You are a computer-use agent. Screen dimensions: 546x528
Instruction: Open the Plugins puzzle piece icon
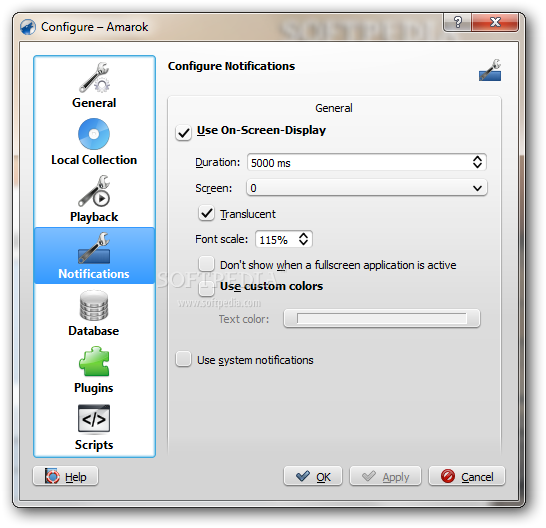pyautogui.click(x=94, y=361)
